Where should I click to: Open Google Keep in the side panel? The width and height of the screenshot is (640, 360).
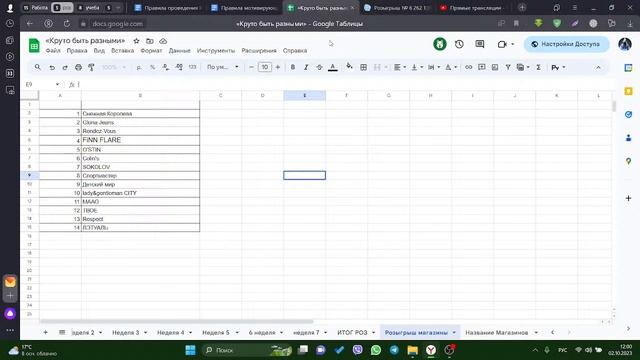628,91
